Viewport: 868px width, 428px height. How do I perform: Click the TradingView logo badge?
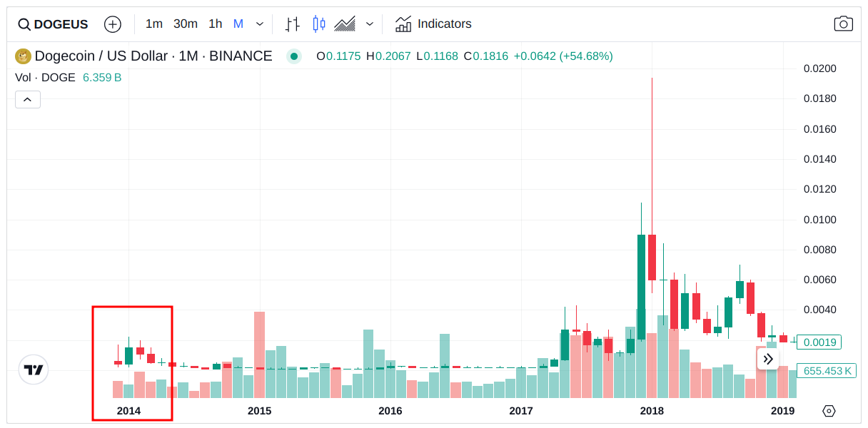[34, 370]
